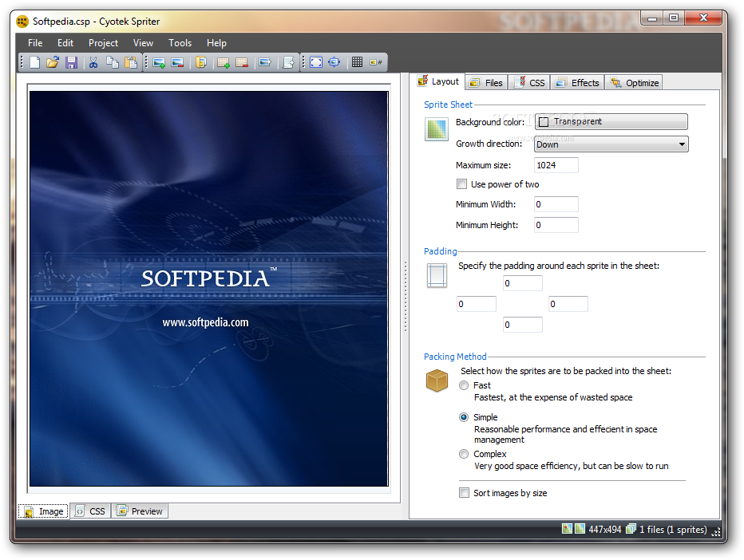The width and height of the screenshot is (744, 560).
Task: Create a new project with New icon
Action: pos(34,62)
